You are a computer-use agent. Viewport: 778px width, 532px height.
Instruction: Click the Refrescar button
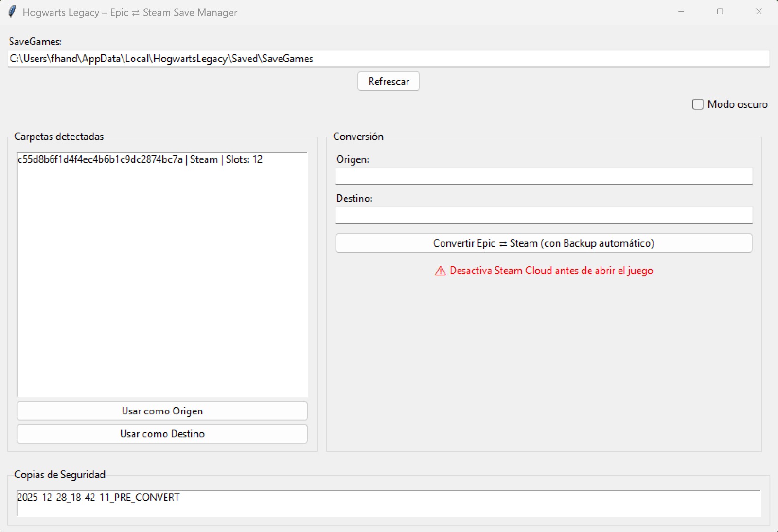point(389,81)
